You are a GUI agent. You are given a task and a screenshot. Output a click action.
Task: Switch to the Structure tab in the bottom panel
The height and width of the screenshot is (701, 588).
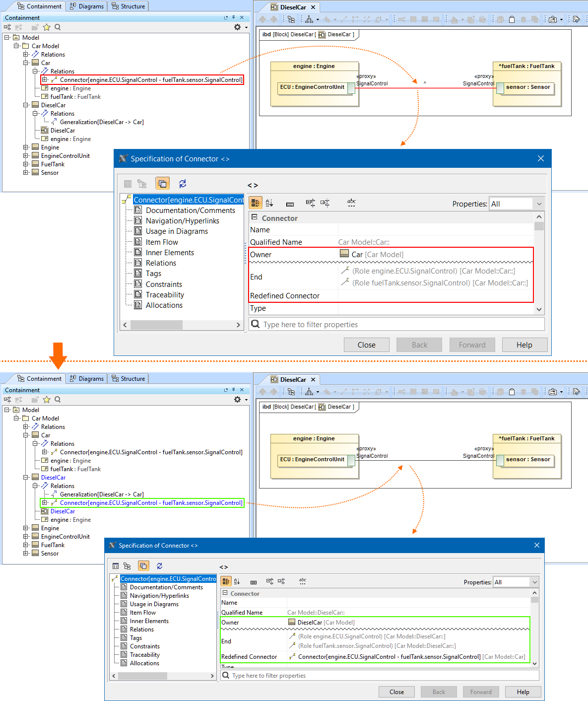(128, 379)
